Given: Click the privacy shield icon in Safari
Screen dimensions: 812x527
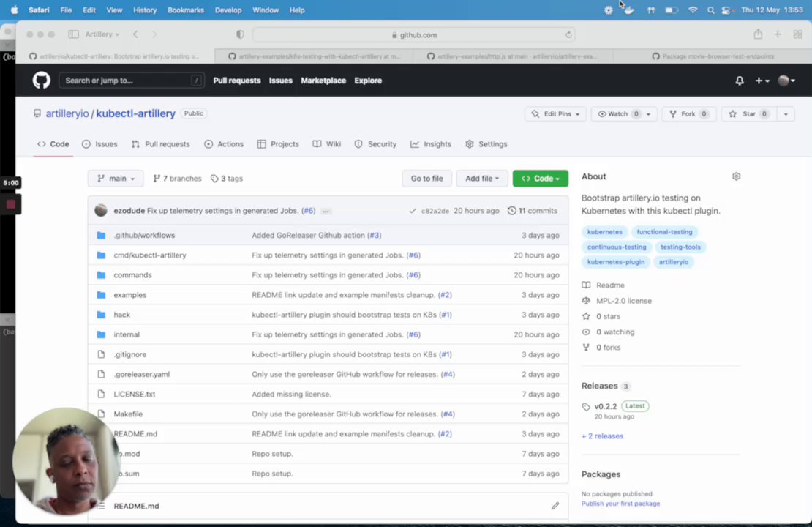Looking at the screenshot, I should (240, 34).
